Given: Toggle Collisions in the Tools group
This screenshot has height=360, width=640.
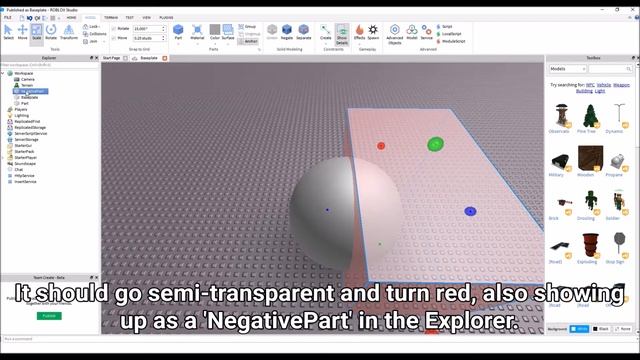Looking at the screenshot, I should [95, 34].
